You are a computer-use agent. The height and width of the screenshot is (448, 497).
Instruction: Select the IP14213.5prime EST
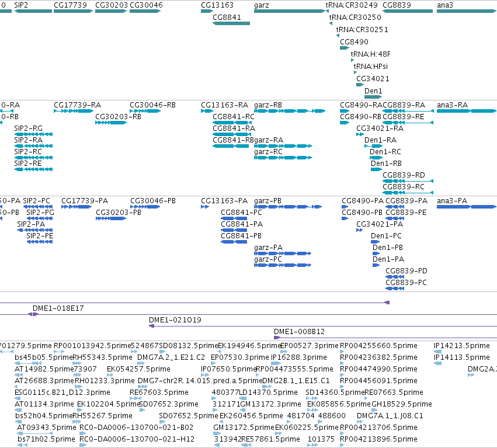pyautogui.click(x=438, y=351)
